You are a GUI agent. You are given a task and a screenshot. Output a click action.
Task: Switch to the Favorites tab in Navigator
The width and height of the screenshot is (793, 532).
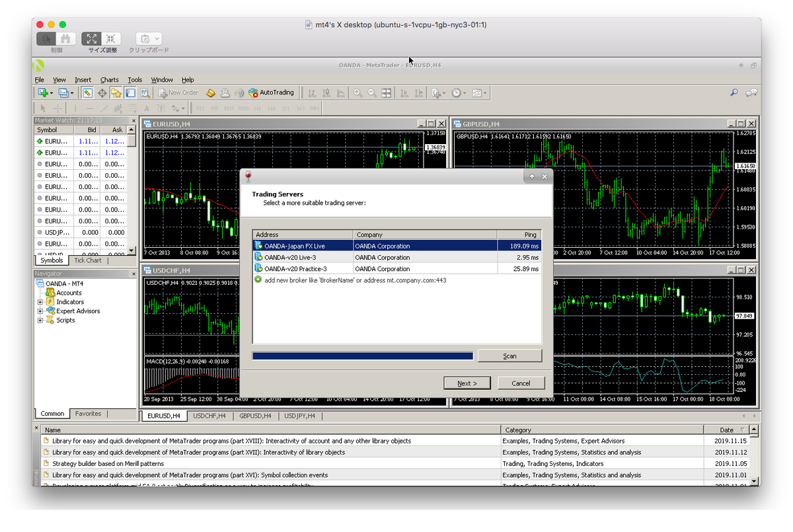pyautogui.click(x=89, y=414)
